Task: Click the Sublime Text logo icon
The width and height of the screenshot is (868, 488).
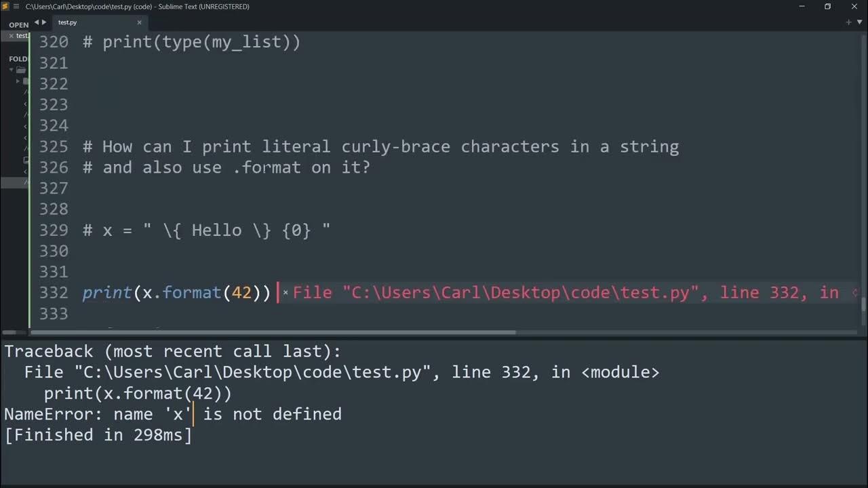Action: point(5,7)
